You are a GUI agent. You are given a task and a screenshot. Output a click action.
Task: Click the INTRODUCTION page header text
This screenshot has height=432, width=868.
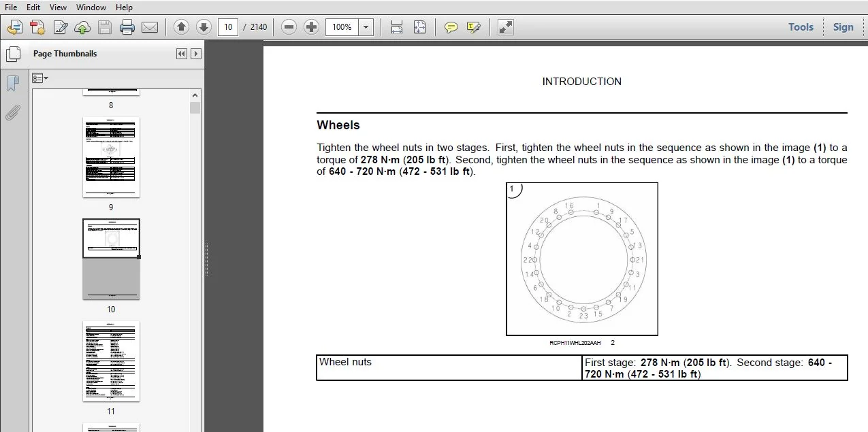pyautogui.click(x=581, y=82)
